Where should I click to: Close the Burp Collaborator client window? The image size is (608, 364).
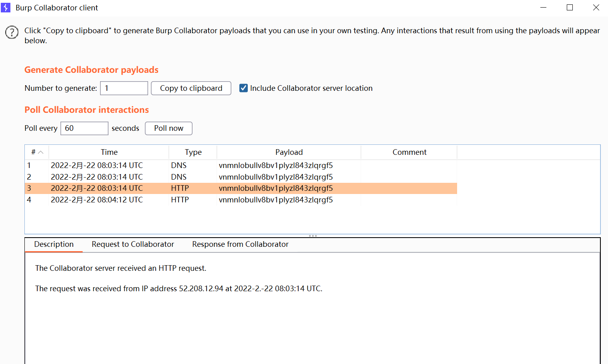click(x=596, y=8)
